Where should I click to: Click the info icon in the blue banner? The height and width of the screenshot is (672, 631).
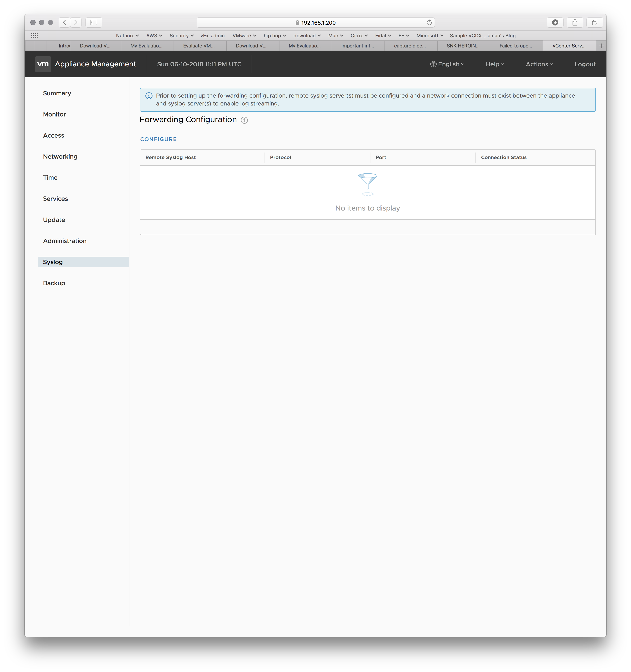pyautogui.click(x=149, y=96)
